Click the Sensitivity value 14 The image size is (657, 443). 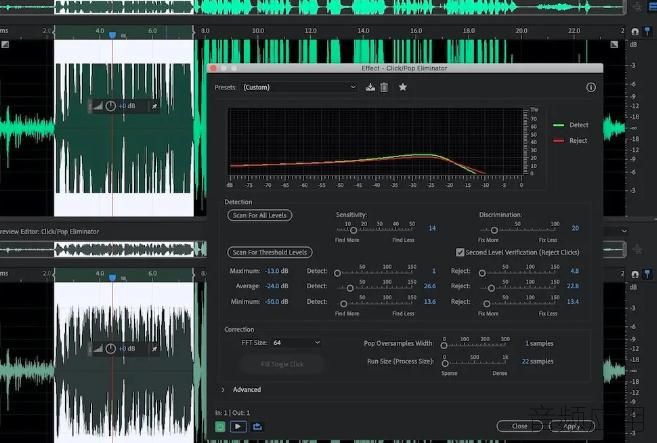(x=432, y=228)
